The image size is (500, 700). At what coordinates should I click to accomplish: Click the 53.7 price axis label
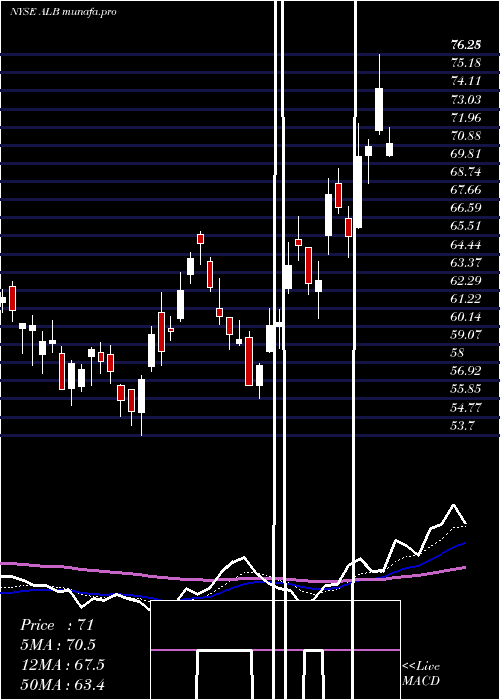(x=462, y=425)
